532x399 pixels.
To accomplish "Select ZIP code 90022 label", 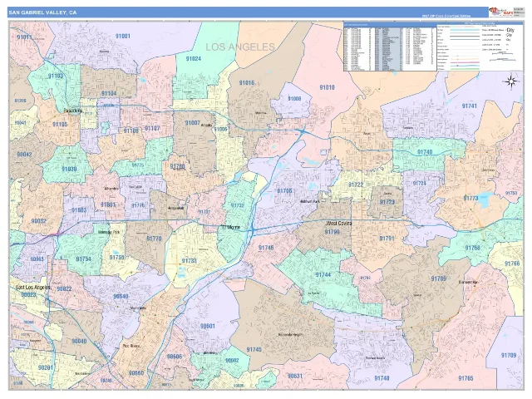I will pos(64,289).
